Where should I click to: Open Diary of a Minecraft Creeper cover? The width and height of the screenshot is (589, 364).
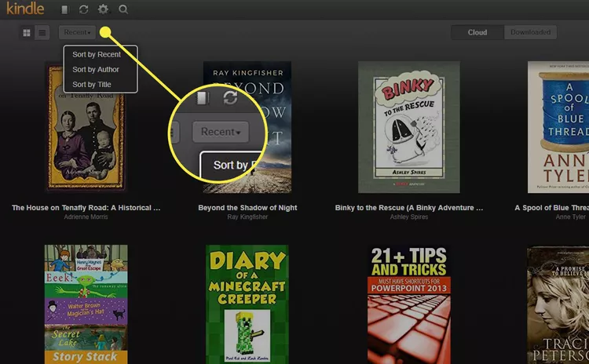coord(247,304)
